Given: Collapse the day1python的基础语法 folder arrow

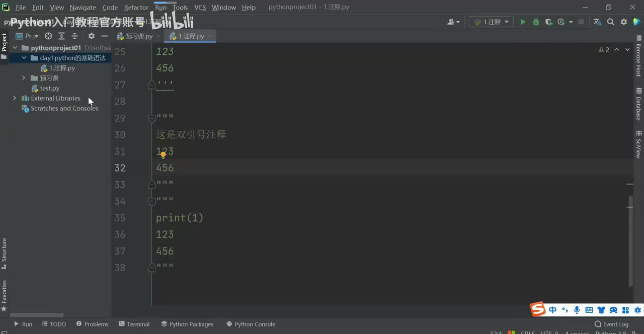Looking at the screenshot, I should pyautogui.click(x=24, y=58).
